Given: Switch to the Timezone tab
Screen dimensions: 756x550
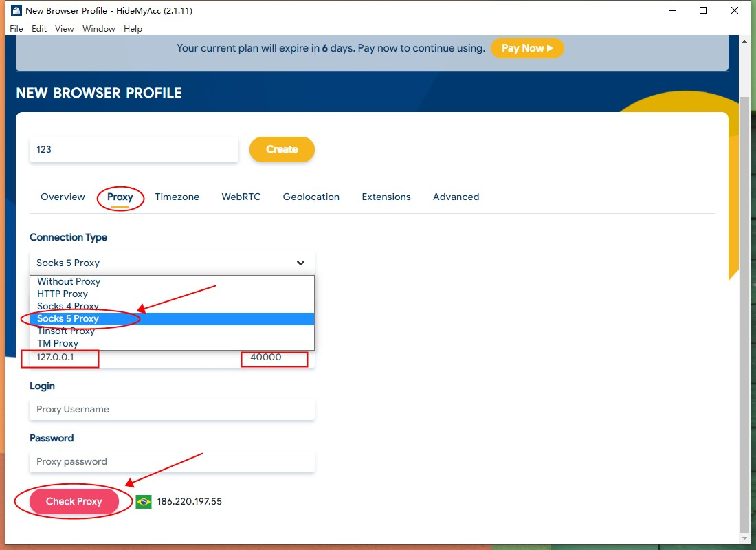Looking at the screenshot, I should 177,197.
